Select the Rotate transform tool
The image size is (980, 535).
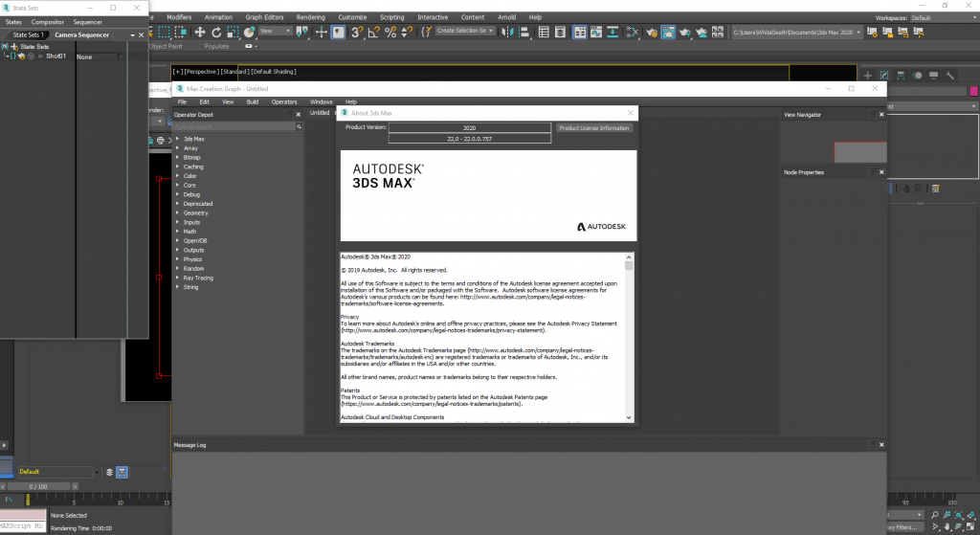[216, 32]
